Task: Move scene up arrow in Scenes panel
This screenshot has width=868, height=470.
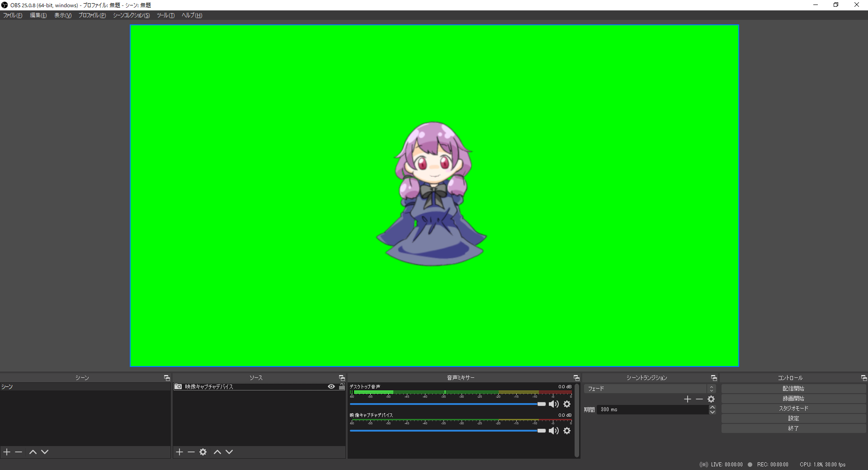Action: (x=33, y=452)
